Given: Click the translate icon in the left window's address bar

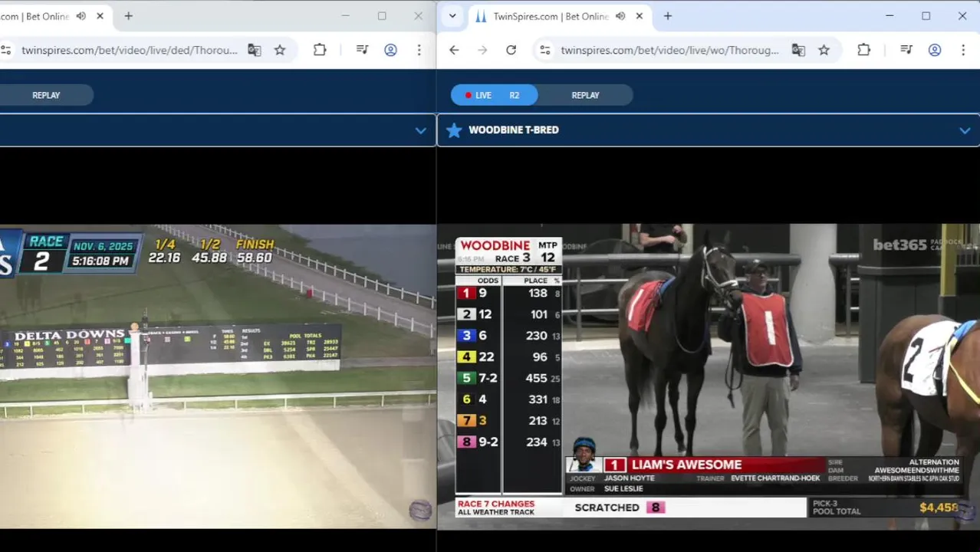Looking at the screenshot, I should (255, 50).
